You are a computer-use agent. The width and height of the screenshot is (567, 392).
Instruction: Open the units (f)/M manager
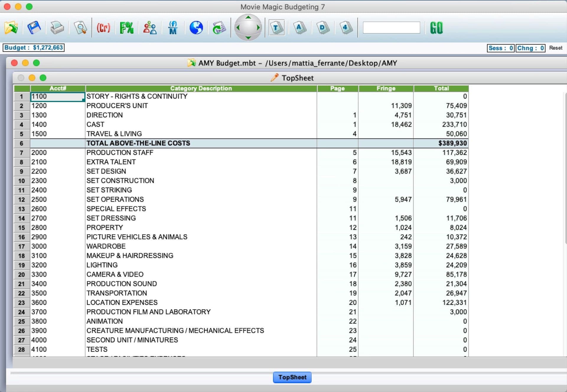coord(173,27)
